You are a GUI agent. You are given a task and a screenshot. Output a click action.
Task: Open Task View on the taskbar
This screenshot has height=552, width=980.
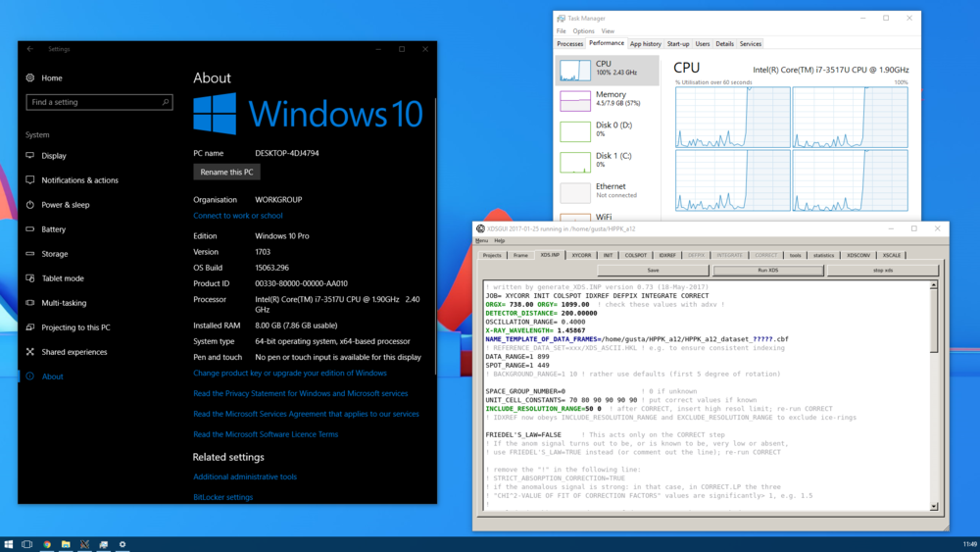pyautogui.click(x=26, y=544)
